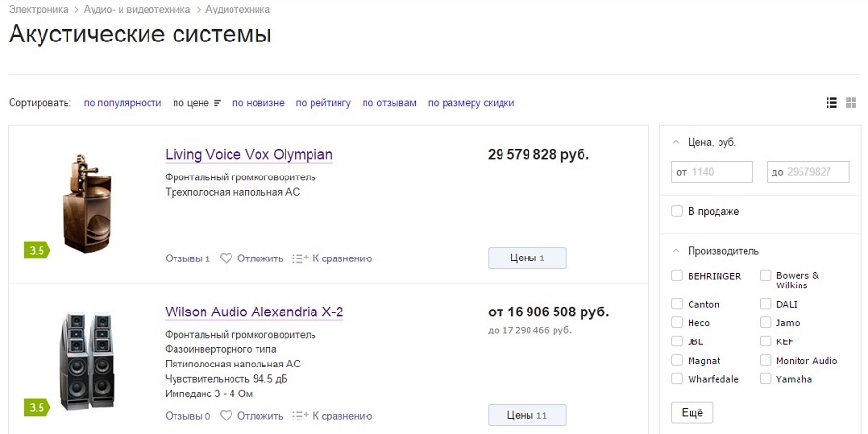Click heart icon for Living Voice Vox Olympian
868x434 pixels.
pyautogui.click(x=227, y=258)
